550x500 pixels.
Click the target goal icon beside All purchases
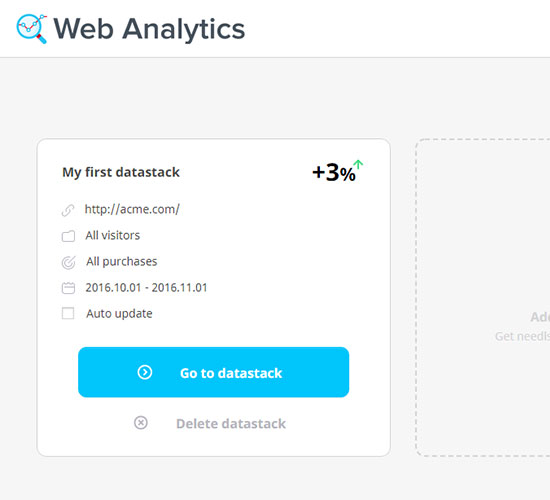68,262
